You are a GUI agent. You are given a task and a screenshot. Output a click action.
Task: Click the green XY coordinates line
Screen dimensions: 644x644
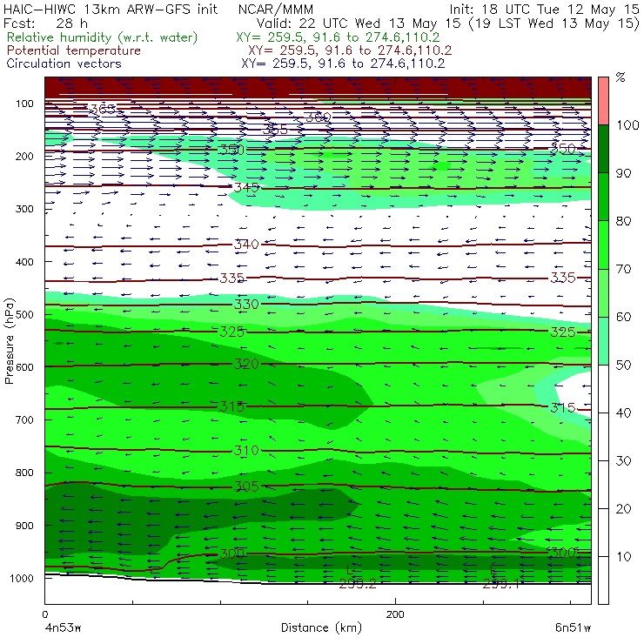click(x=338, y=37)
